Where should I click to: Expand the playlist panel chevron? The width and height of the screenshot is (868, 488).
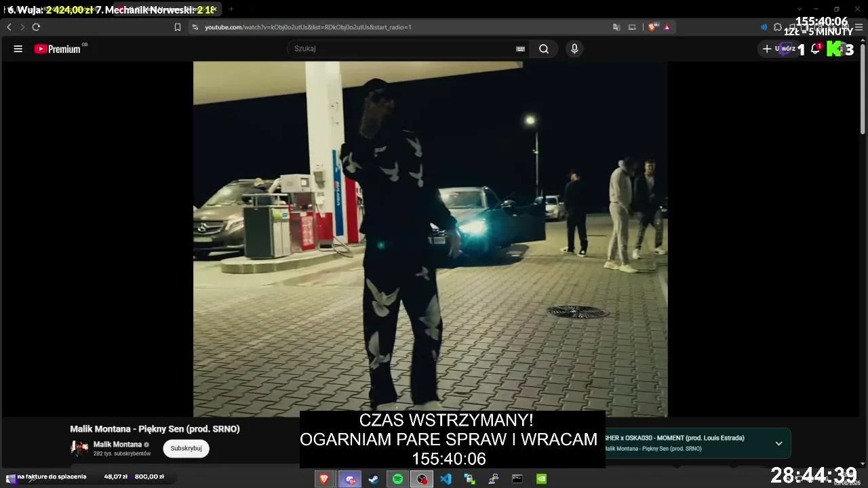[778, 443]
